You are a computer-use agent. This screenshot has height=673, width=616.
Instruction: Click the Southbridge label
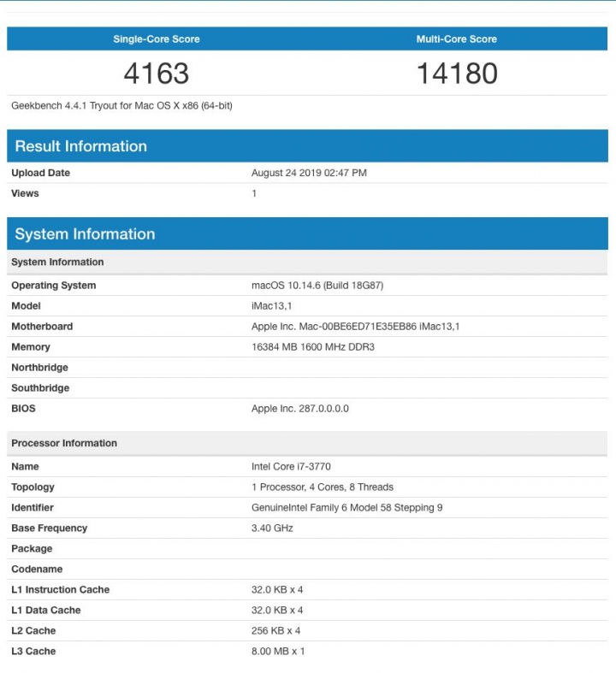click(40, 388)
